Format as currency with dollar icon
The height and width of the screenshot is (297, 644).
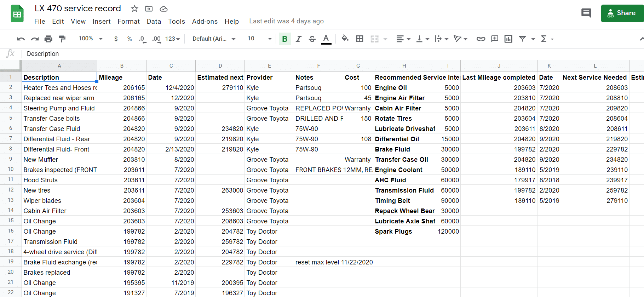(116, 39)
